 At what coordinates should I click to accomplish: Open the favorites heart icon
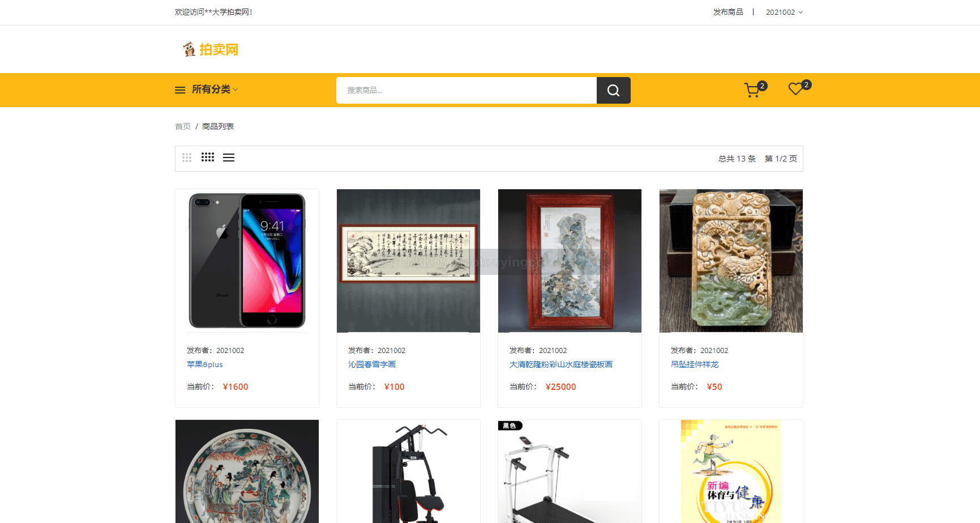795,89
